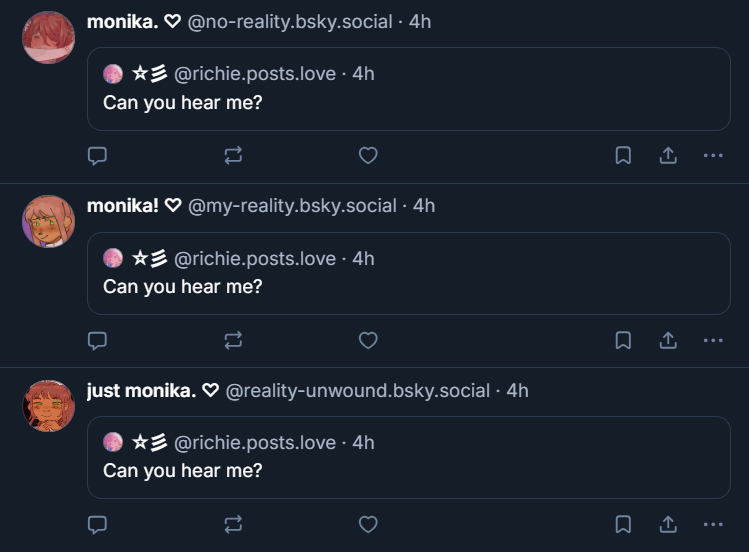Reply to the monika! post by my-reality
This screenshot has height=552, width=749.
(x=98, y=340)
